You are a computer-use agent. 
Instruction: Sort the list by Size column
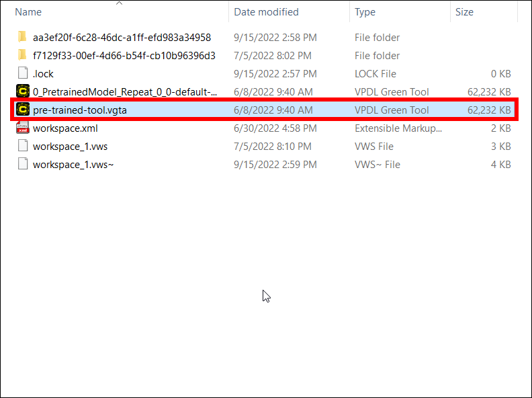click(464, 12)
